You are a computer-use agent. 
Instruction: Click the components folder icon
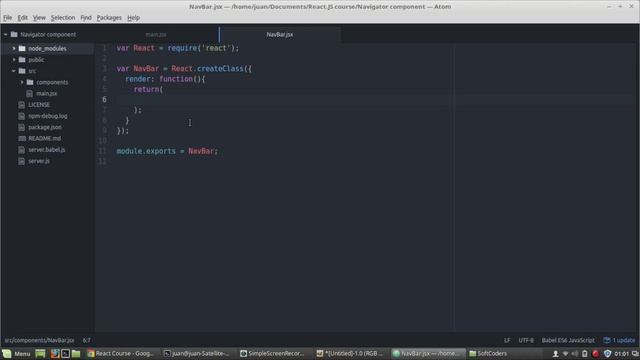pos(30,82)
